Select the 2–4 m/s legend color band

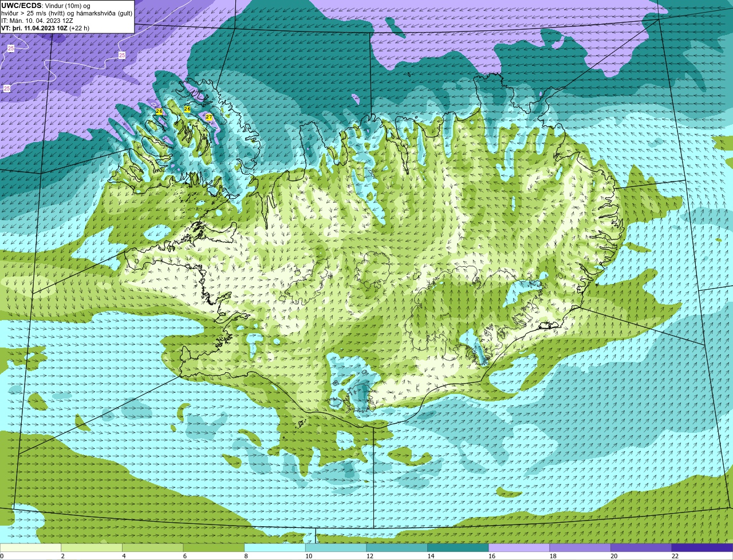pos(92,547)
